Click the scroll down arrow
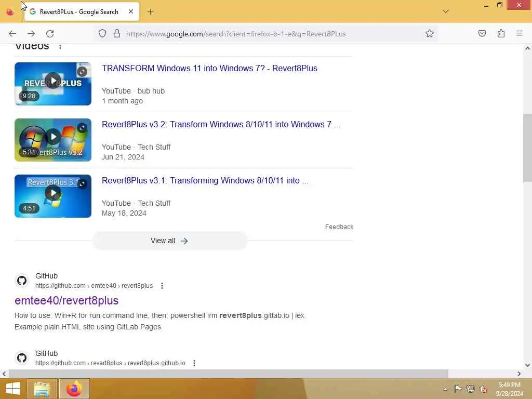The width and height of the screenshot is (532, 399). coord(527,365)
